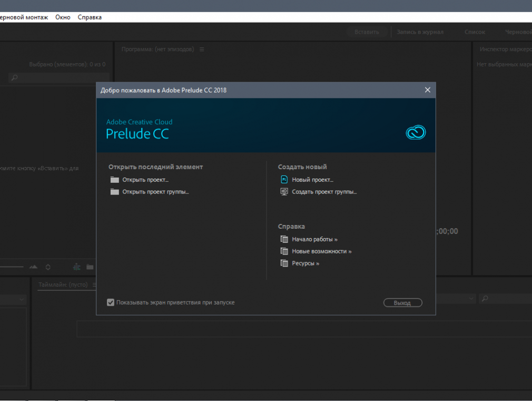This screenshot has width=532, height=401.
Task: Click the search field with magnifier in the timeline panel
Action: 506,298
